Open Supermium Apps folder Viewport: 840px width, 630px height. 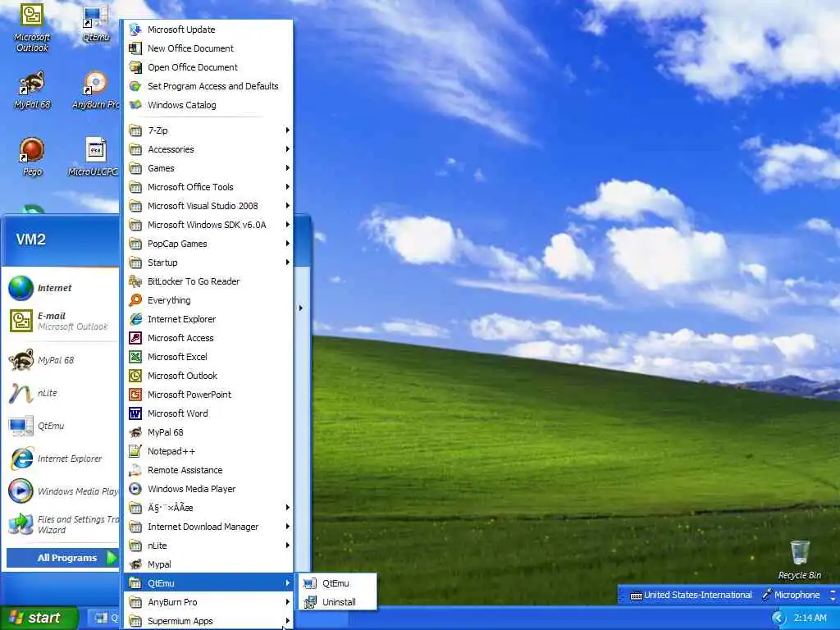(208, 621)
